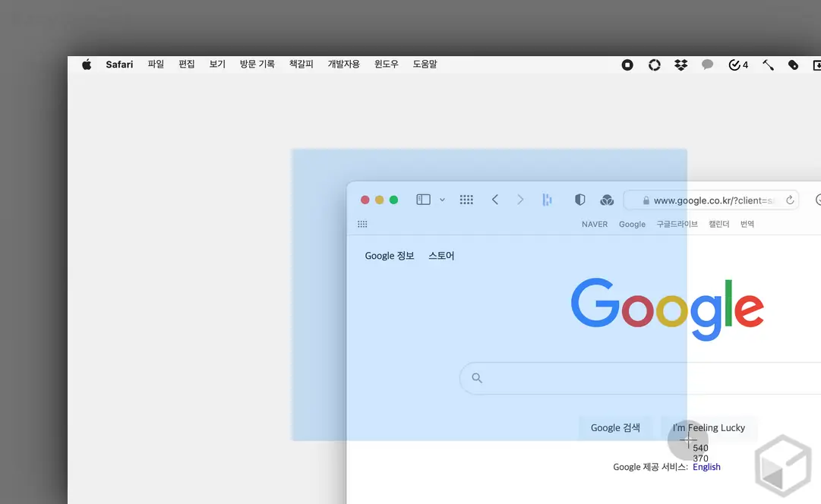Open the 방문 기록 menu

click(x=257, y=65)
